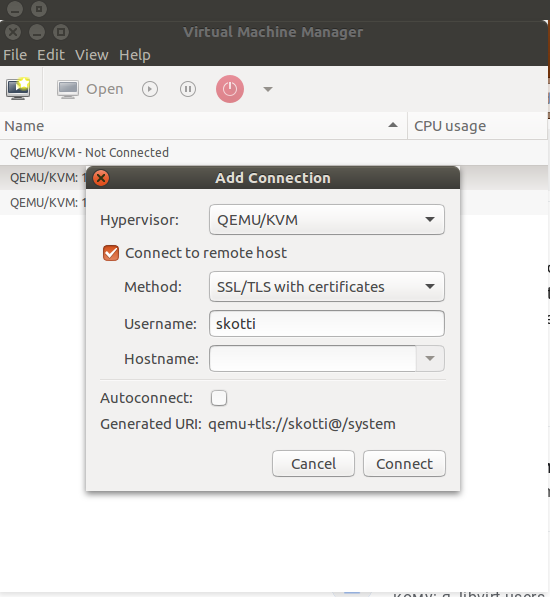The image size is (550, 597).
Task: Maximize the Virtual Machine Manager window
Action: pos(61,32)
